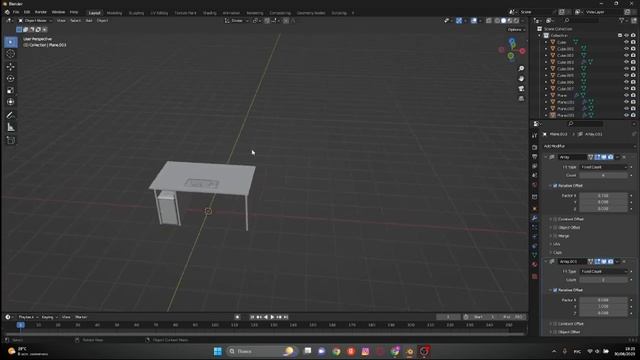This screenshot has height=360, width=640.
Task: Switch to rendered viewport shading sphere
Action: coord(517,20)
